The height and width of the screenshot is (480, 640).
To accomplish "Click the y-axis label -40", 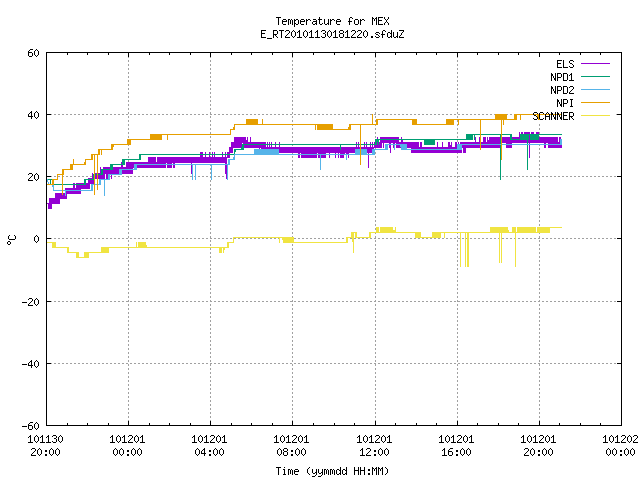I will click(31, 364).
